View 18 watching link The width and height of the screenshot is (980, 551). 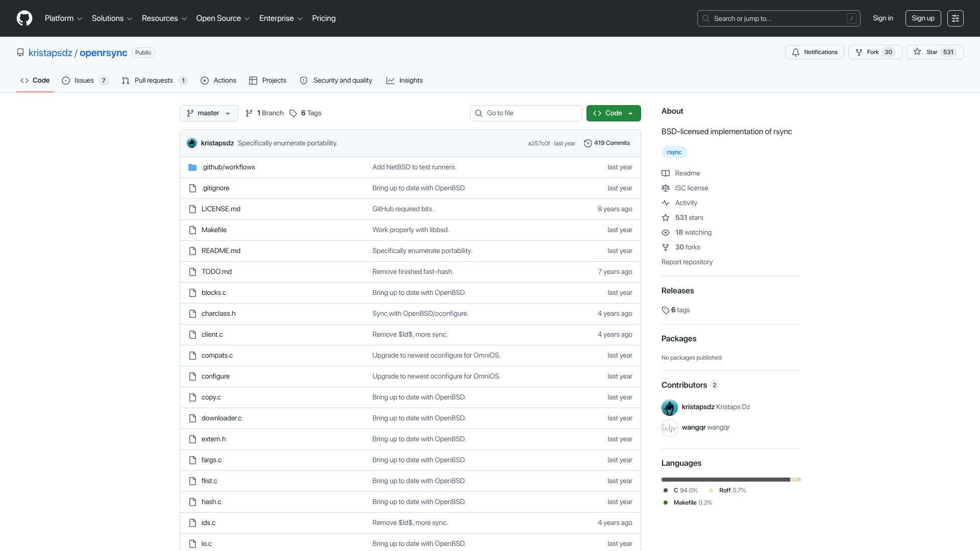pyautogui.click(x=687, y=233)
